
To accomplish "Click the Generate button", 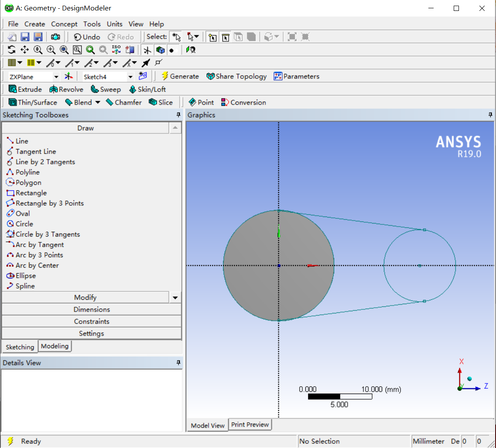I will (x=180, y=76).
